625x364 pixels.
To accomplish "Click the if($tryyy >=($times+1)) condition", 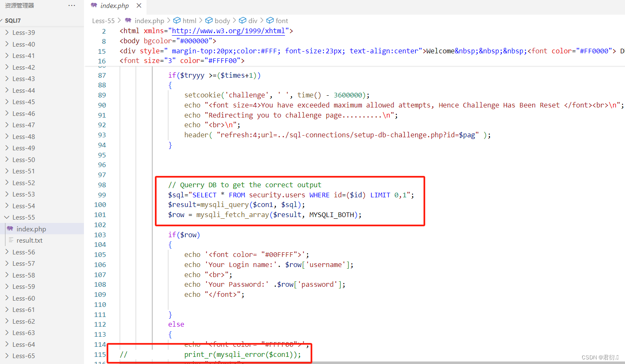I will [x=214, y=75].
